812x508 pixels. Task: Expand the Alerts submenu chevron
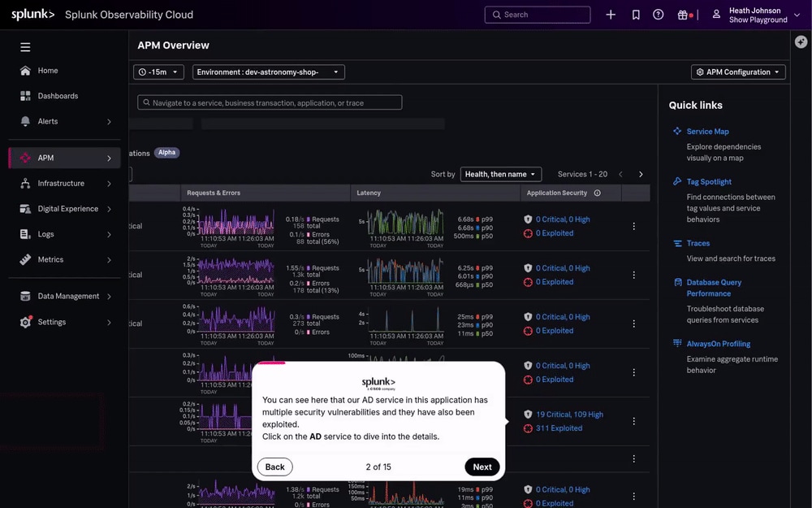(109, 122)
